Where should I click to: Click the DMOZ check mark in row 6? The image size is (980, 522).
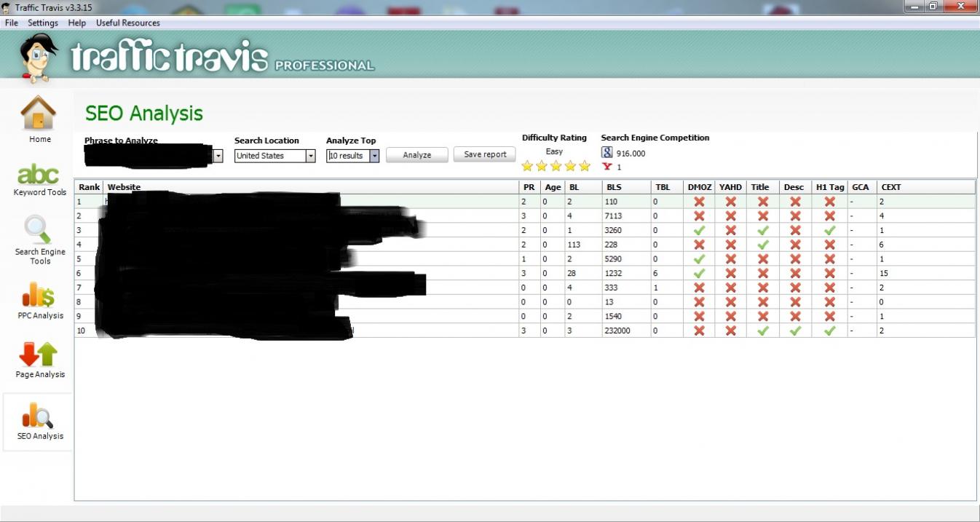click(699, 273)
